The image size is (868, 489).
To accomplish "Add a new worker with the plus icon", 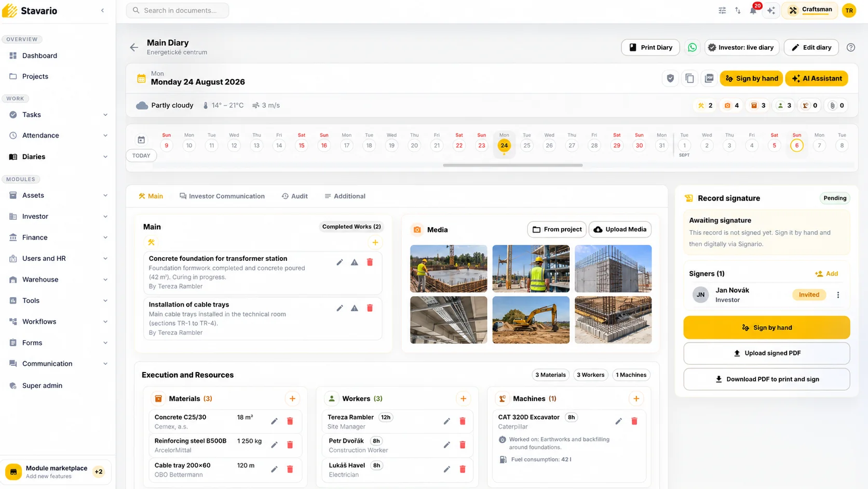I will [463, 399].
